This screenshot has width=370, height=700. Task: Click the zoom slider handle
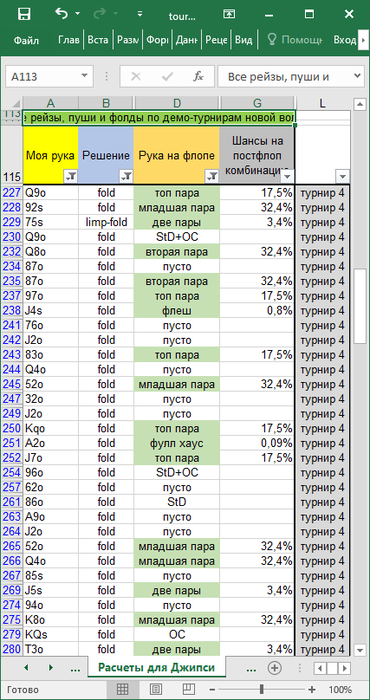pos(262,689)
